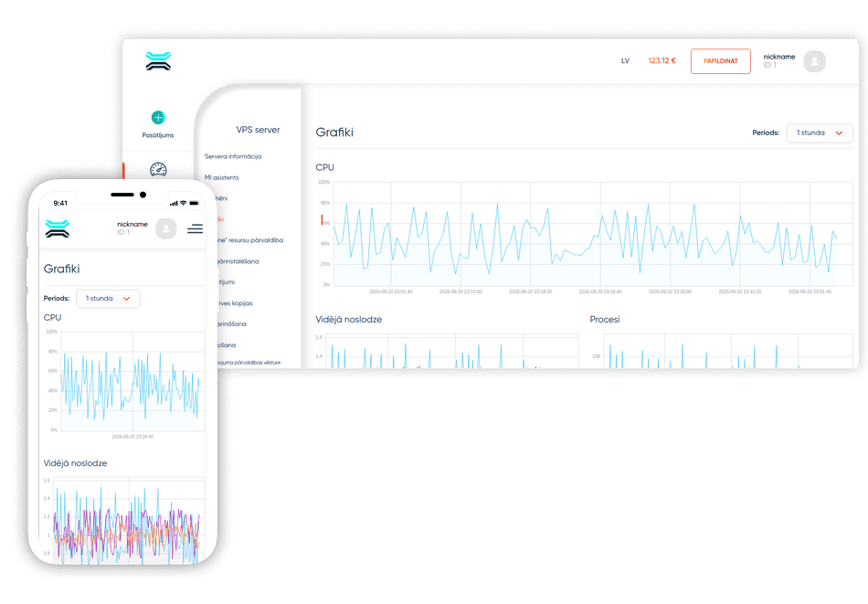Click the desktop 'ID: 1' account text
Image resolution: width=868 pixels, height=604 pixels.
point(769,65)
